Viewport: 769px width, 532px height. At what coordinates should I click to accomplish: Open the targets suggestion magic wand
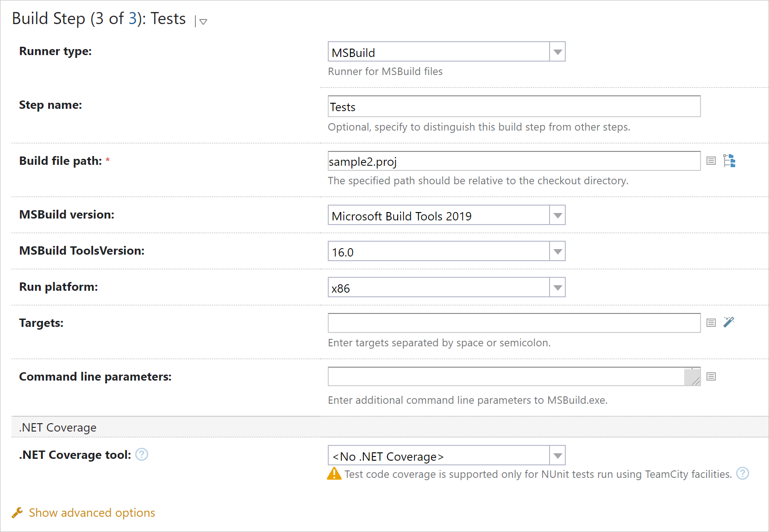coord(730,322)
